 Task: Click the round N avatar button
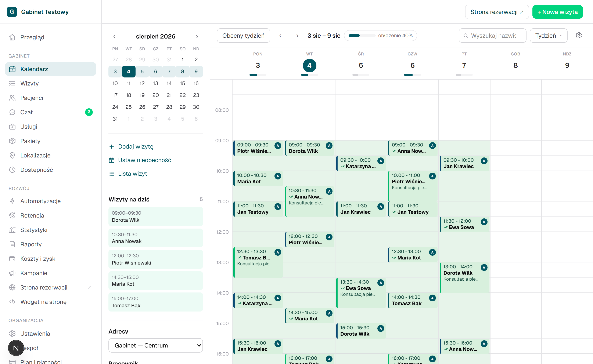[x=16, y=348]
